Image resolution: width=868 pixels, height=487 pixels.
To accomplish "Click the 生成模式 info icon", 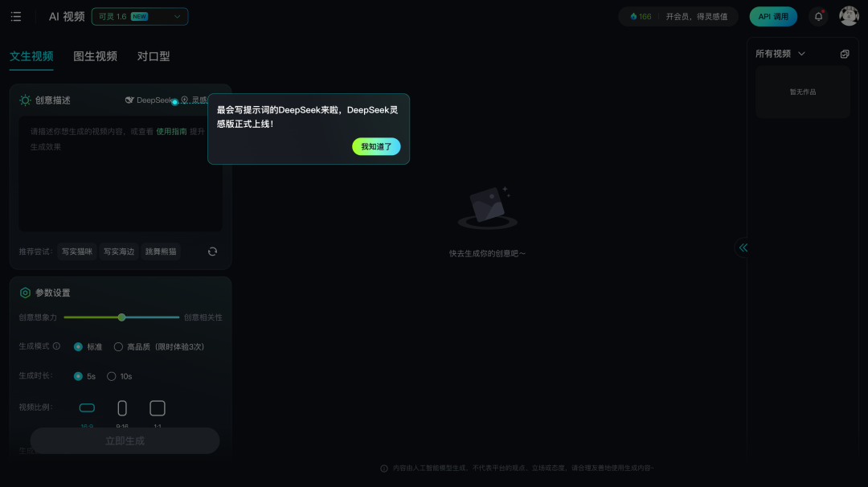I will pos(56,346).
